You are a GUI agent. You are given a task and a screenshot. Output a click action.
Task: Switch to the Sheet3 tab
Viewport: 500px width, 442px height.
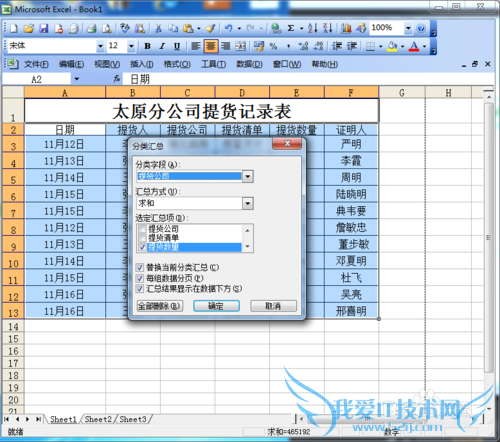(133, 419)
